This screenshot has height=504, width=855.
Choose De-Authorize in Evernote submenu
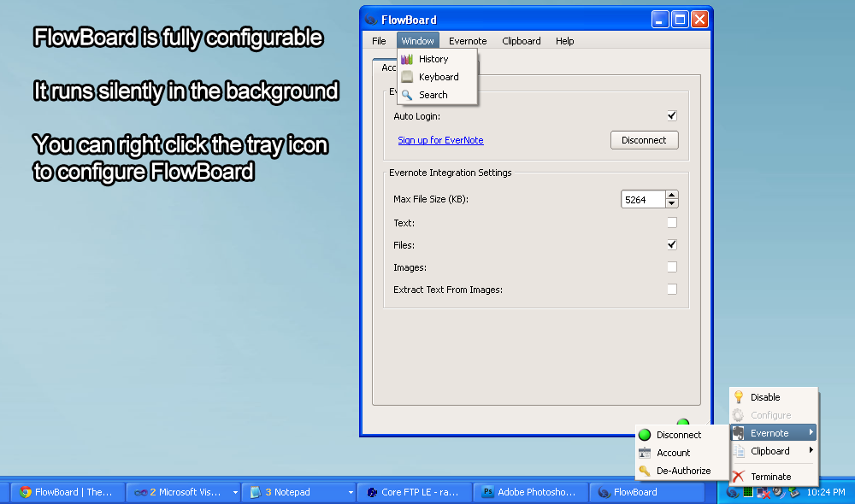[682, 471]
